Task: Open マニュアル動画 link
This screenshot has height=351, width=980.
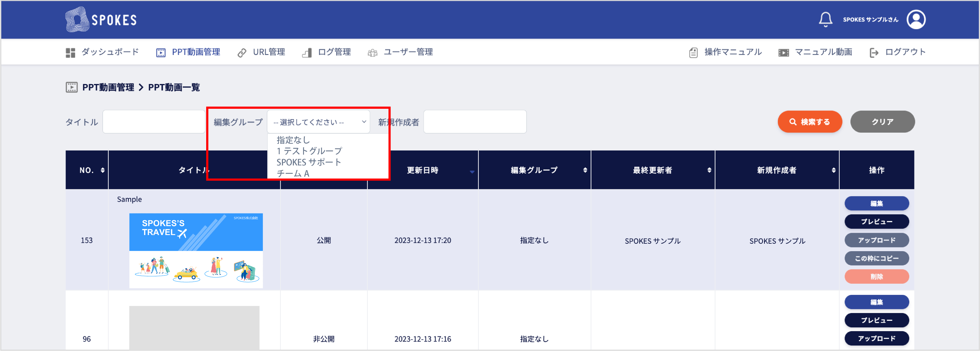Action: tap(823, 52)
